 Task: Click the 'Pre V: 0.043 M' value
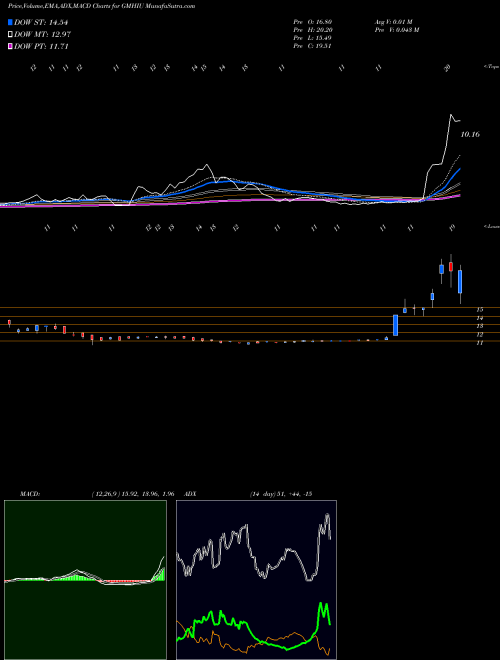pos(396,30)
